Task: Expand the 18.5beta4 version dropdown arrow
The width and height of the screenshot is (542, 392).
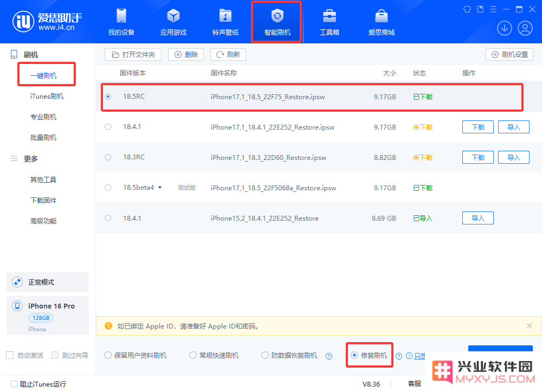Action: pos(160,188)
